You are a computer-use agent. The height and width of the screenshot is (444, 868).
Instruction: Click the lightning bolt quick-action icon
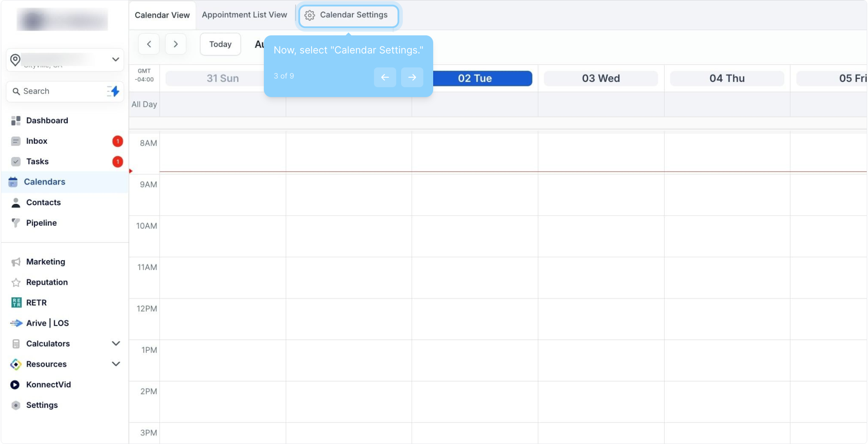click(114, 91)
